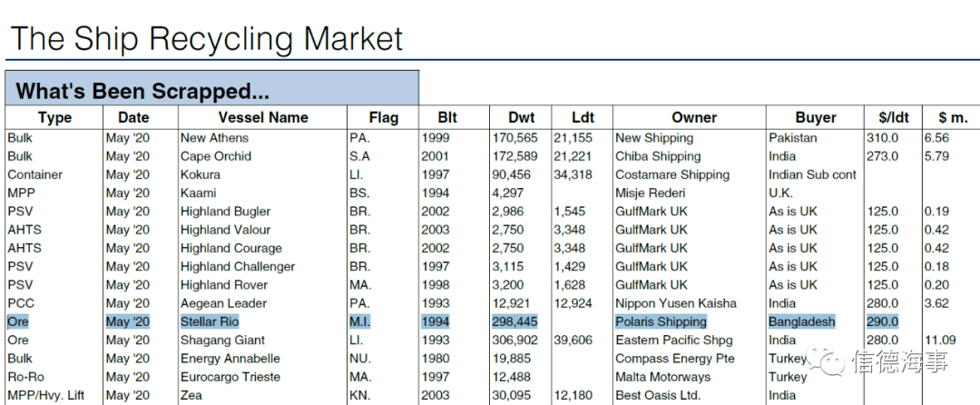
Task: Select vessel name Shagang Giant
Action: coord(222,340)
